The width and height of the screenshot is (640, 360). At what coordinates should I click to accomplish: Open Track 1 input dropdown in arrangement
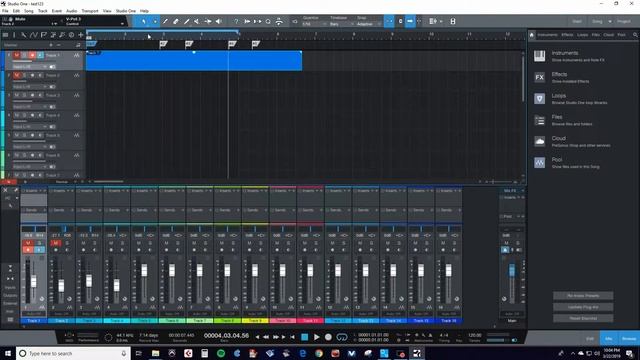click(29, 67)
